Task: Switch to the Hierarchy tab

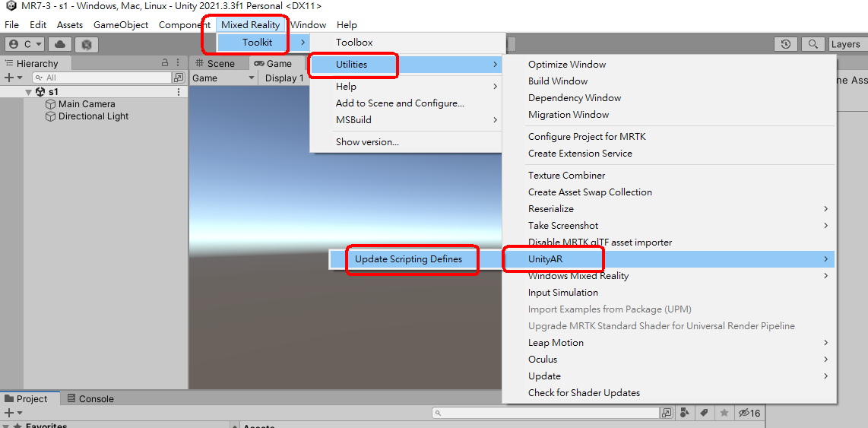Action: click(36, 64)
